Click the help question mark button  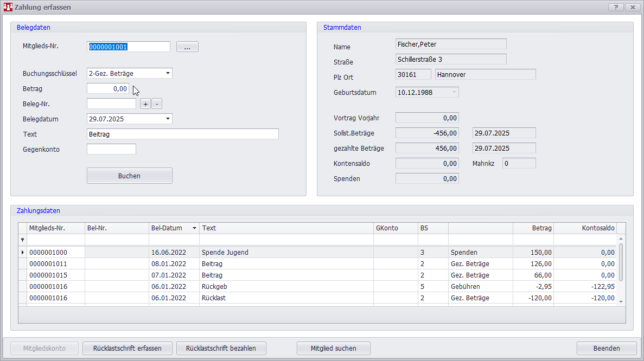(x=615, y=7)
